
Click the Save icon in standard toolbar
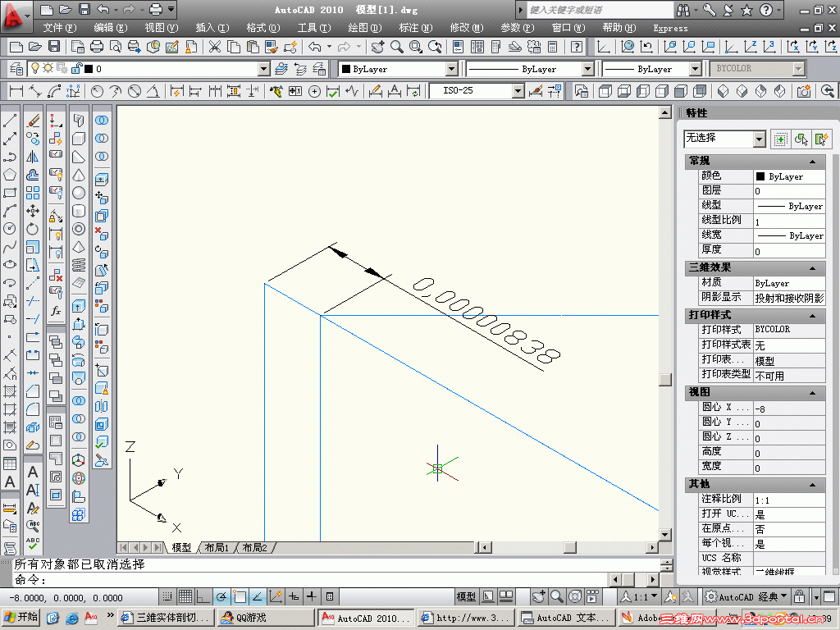[x=54, y=47]
